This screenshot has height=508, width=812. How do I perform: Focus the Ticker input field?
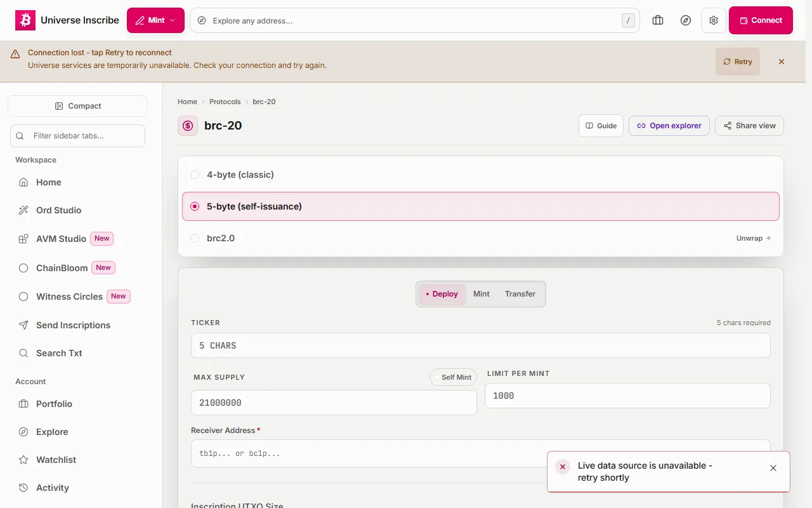[481, 345]
